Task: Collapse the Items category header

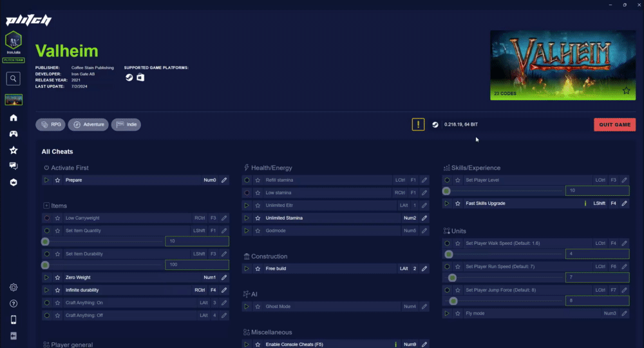Action: [x=55, y=206]
